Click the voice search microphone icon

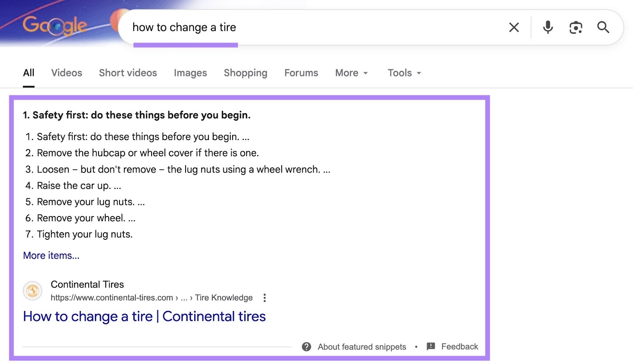click(548, 27)
